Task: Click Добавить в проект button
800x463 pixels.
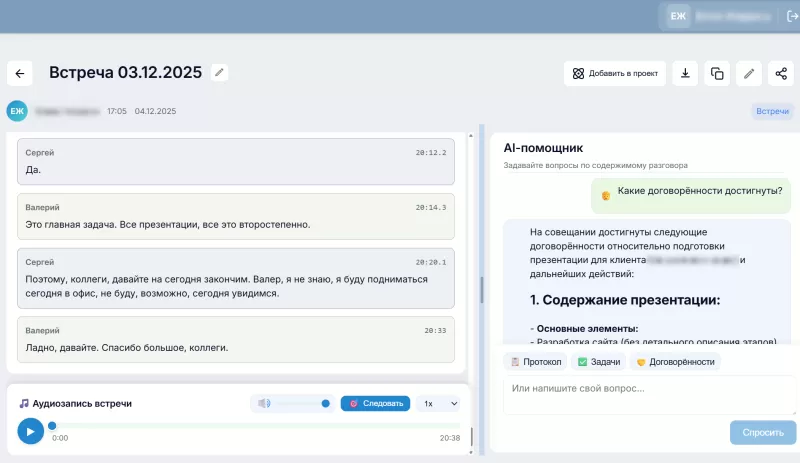Action: pyautogui.click(x=615, y=73)
